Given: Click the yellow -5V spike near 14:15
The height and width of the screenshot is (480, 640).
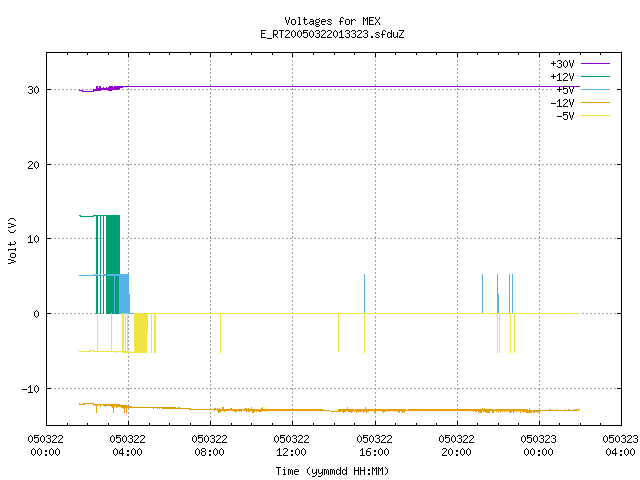Looking at the screenshot, I should pos(338,333).
